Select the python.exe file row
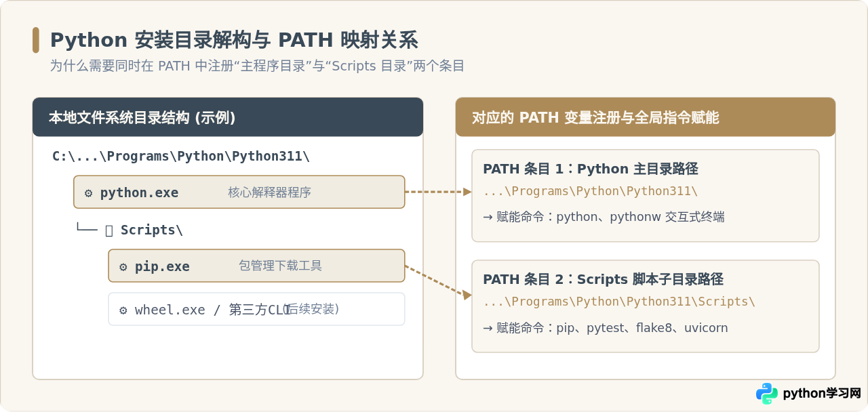 [239, 192]
